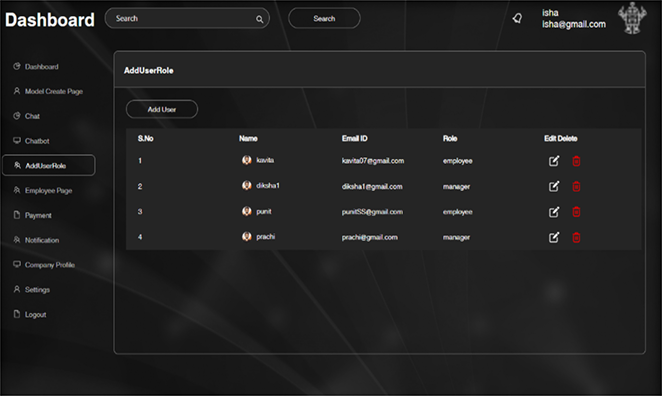Click the punitSS@gmail.com email cell
The image size is (662, 396).
point(372,212)
